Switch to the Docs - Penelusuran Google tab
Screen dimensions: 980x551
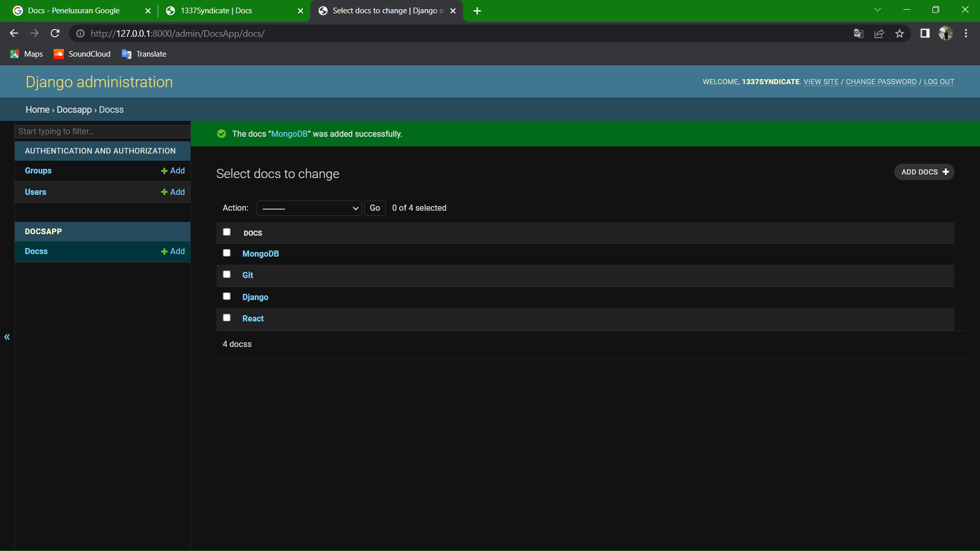[x=74, y=11]
